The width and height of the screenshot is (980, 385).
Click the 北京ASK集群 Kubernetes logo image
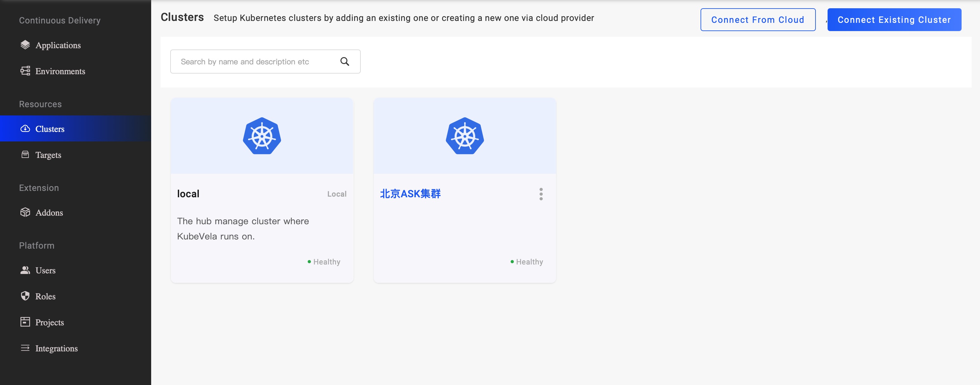tap(465, 136)
